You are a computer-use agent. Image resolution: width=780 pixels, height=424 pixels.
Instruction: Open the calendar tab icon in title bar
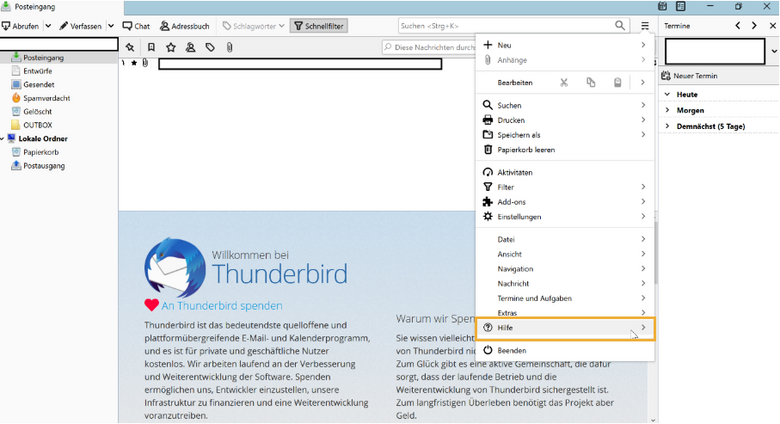pyautogui.click(x=662, y=6)
